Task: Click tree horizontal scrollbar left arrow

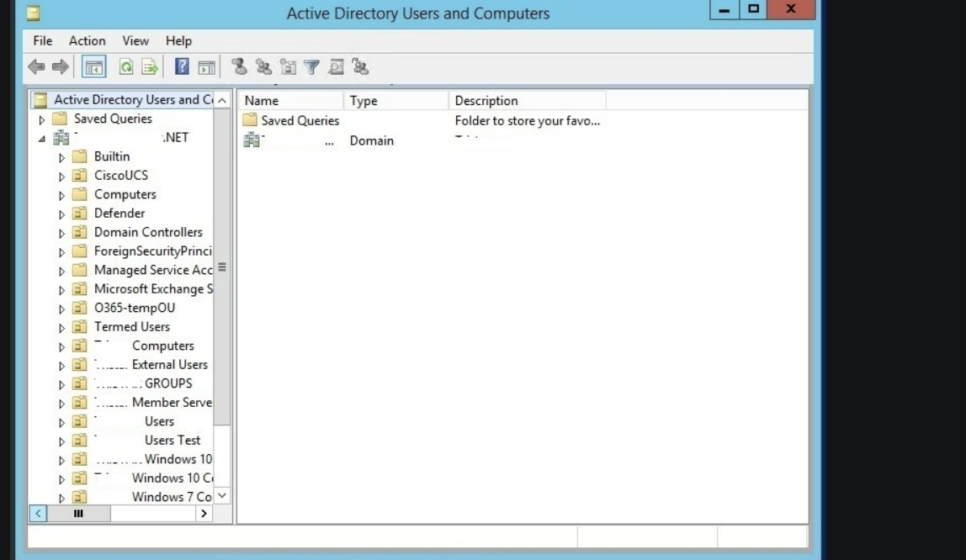Action: [x=38, y=513]
